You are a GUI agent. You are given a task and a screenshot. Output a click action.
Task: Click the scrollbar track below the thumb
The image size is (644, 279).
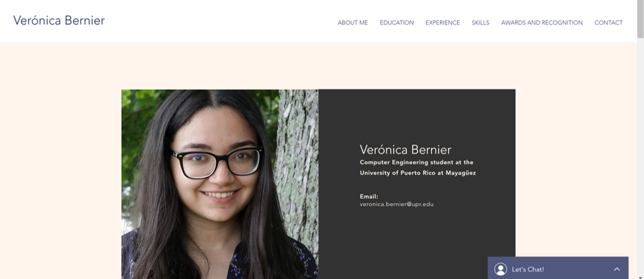(x=640, y=156)
